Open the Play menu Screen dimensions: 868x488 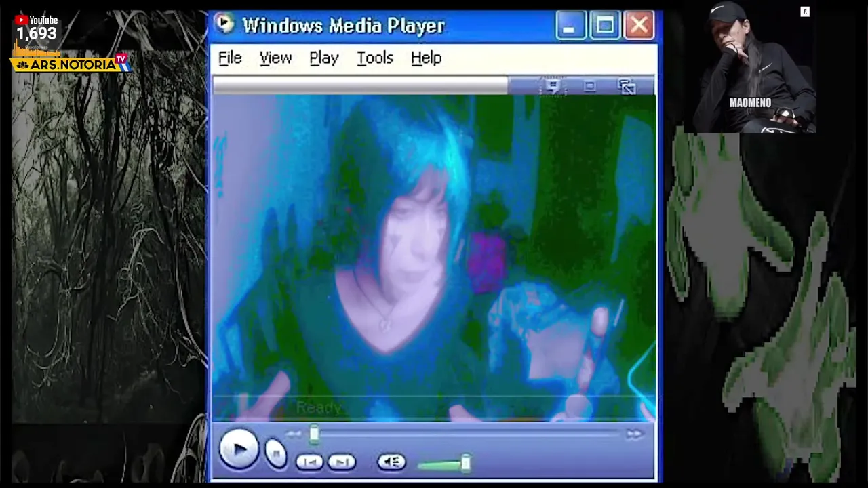click(x=324, y=58)
